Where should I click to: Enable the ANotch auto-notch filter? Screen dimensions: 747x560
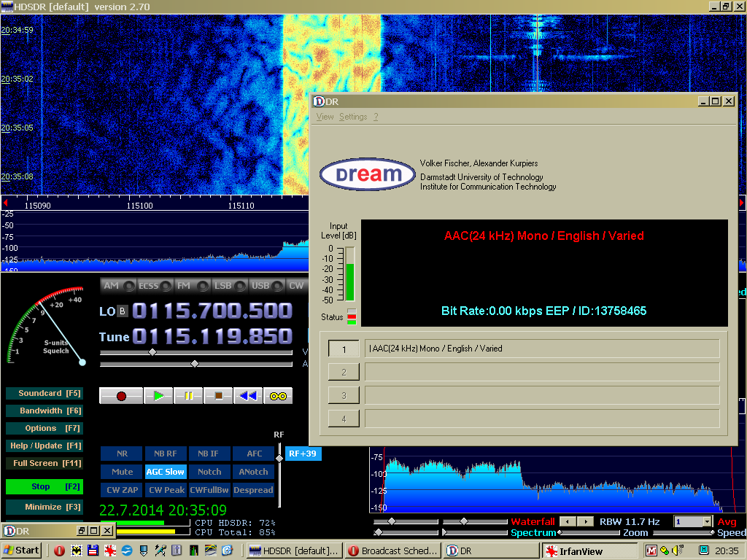tap(254, 472)
